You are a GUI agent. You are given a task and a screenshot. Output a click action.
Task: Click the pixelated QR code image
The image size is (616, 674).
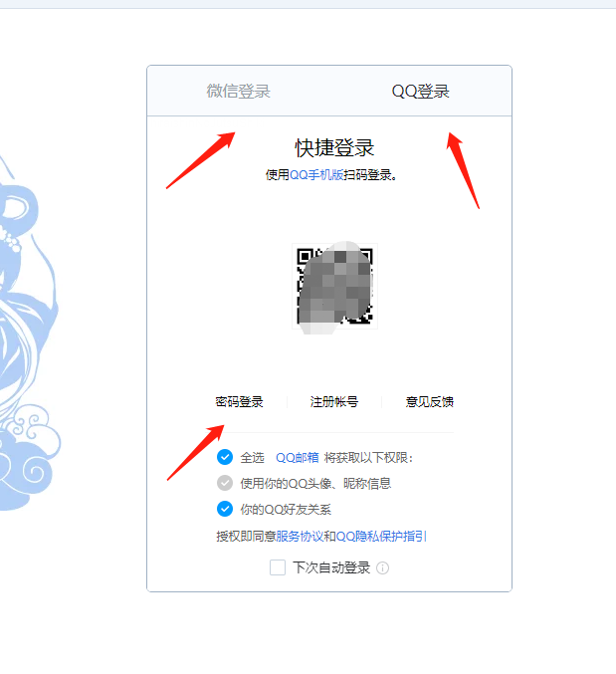coord(334,287)
